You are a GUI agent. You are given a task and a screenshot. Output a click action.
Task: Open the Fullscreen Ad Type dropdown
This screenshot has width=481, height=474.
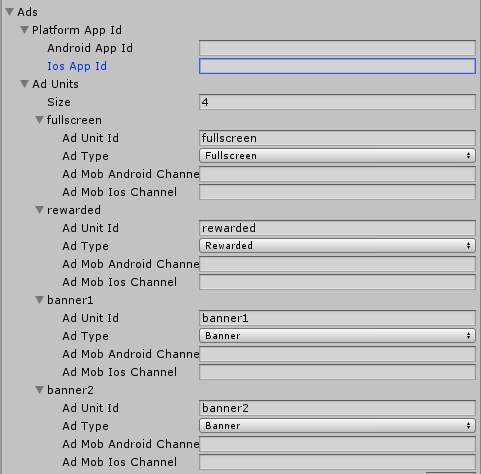tap(337, 156)
